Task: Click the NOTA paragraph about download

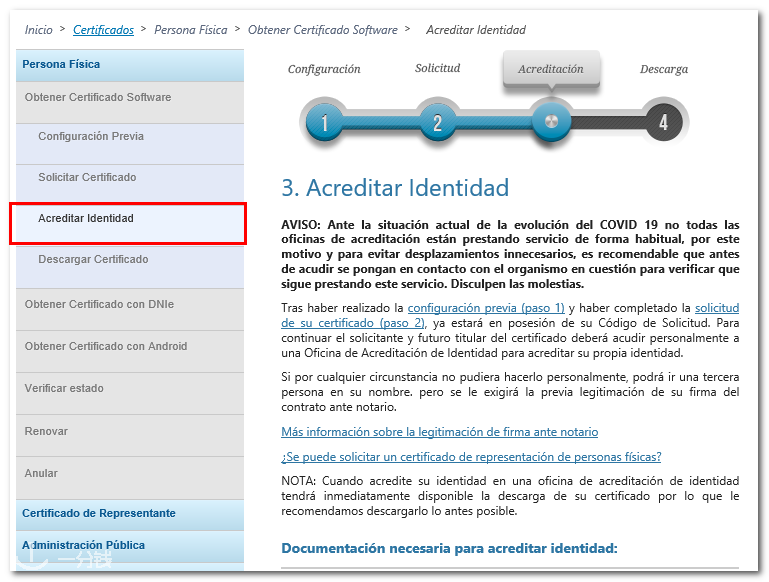Action: pos(510,496)
